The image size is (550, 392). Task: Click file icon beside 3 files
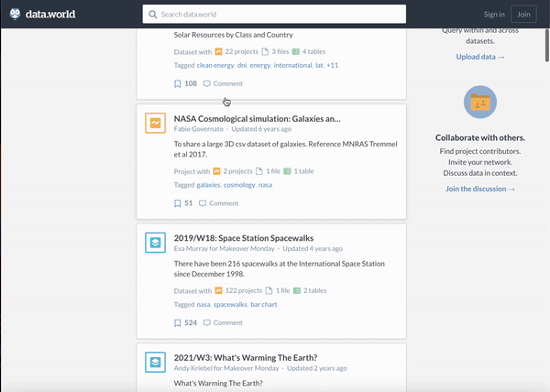coord(265,51)
